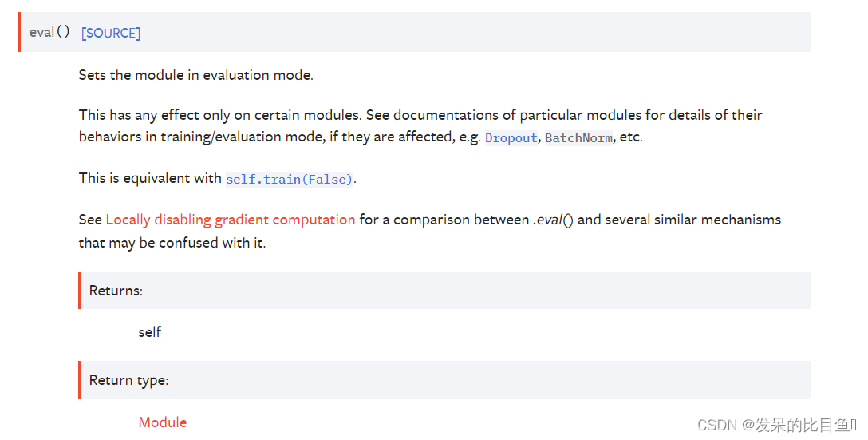Screen dimensions: 868x440
Task: Follow the red Module return type link
Action: (162, 422)
